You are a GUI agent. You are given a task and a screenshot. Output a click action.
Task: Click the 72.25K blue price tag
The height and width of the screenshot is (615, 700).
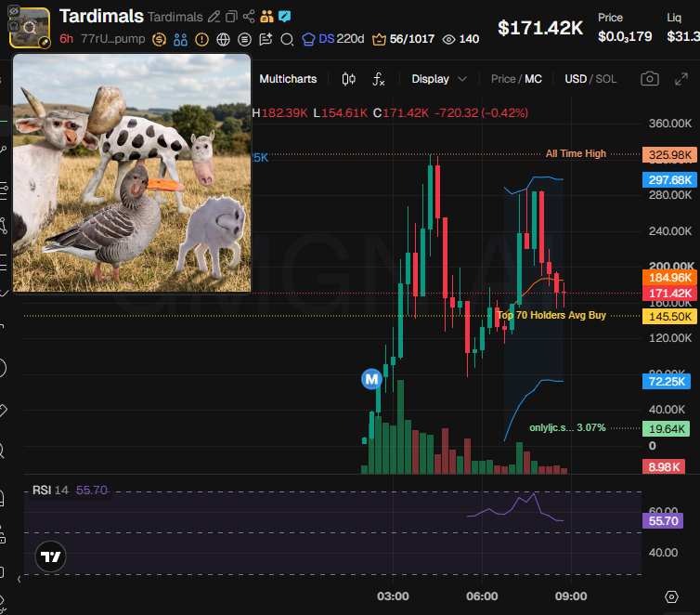point(667,382)
